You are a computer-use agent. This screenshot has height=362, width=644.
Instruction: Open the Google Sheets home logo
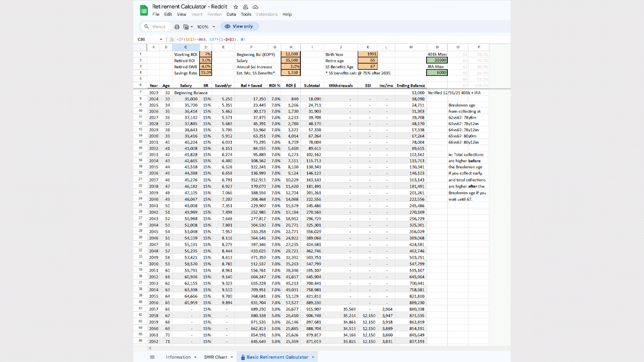[x=144, y=10]
